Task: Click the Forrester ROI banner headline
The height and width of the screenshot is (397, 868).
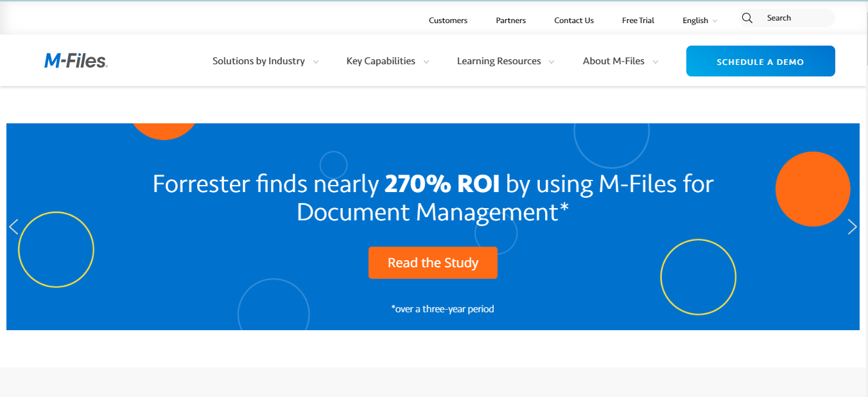Action: click(x=433, y=197)
